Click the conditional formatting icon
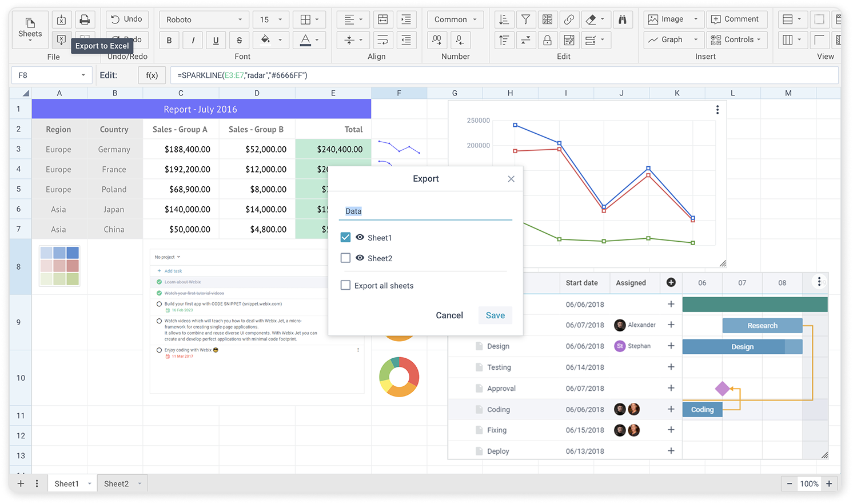This screenshot has width=853, height=504. (547, 19)
